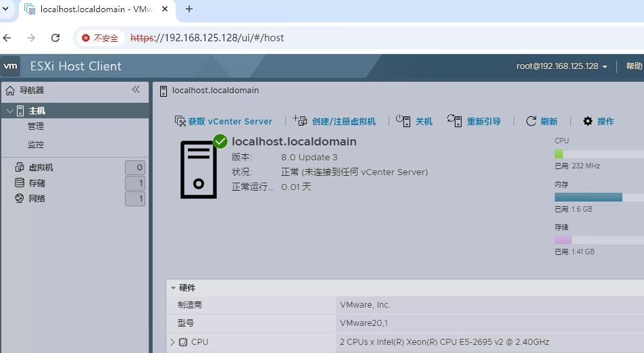Open the root@192.168.125.128 user dropdown

click(x=562, y=66)
